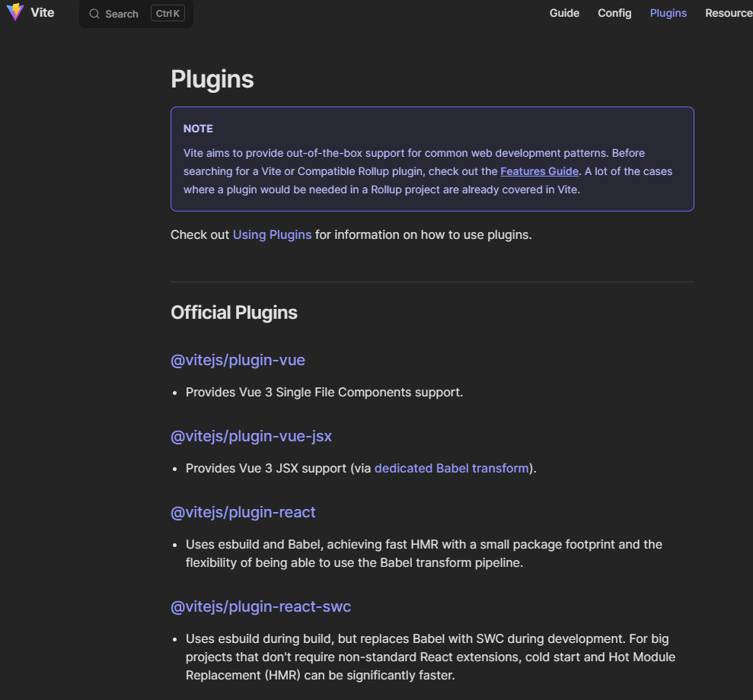This screenshot has width=753, height=700.
Task: Click the Official Plugins section heading
Action: pos(234,313)
